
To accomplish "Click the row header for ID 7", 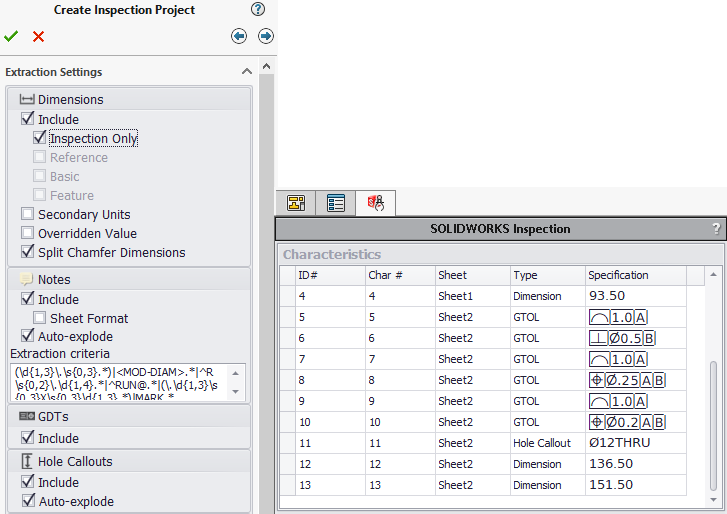I will pos(287,359).
